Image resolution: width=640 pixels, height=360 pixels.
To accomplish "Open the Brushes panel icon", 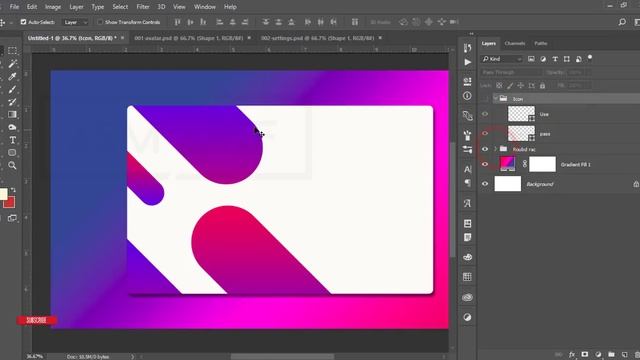I will (x=467, y=135).
